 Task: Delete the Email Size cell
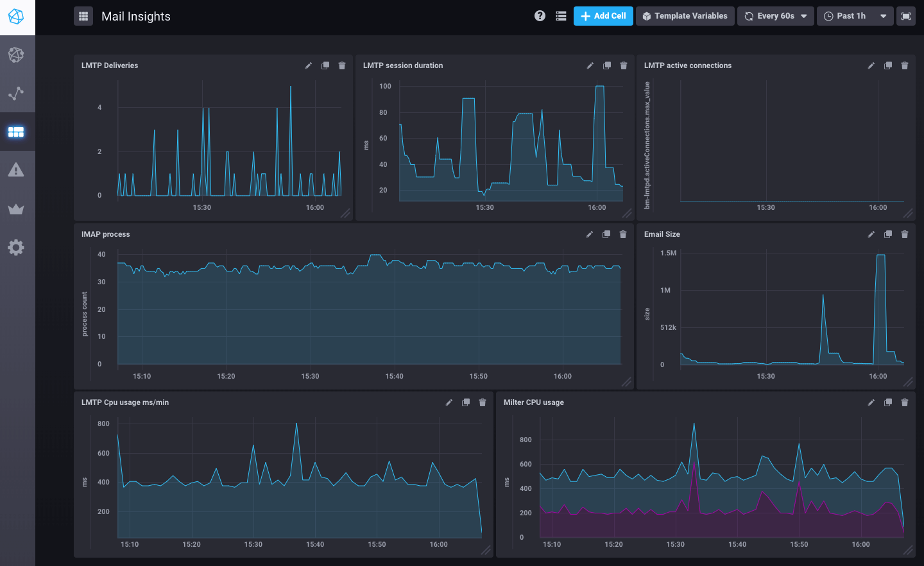pyautogui.click(x=905, y=234)
